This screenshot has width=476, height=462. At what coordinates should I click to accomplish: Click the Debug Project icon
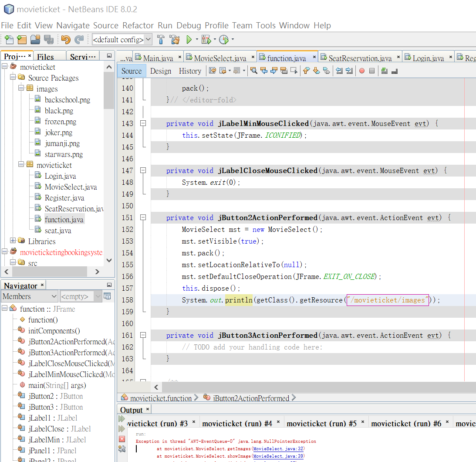(206, 40)
